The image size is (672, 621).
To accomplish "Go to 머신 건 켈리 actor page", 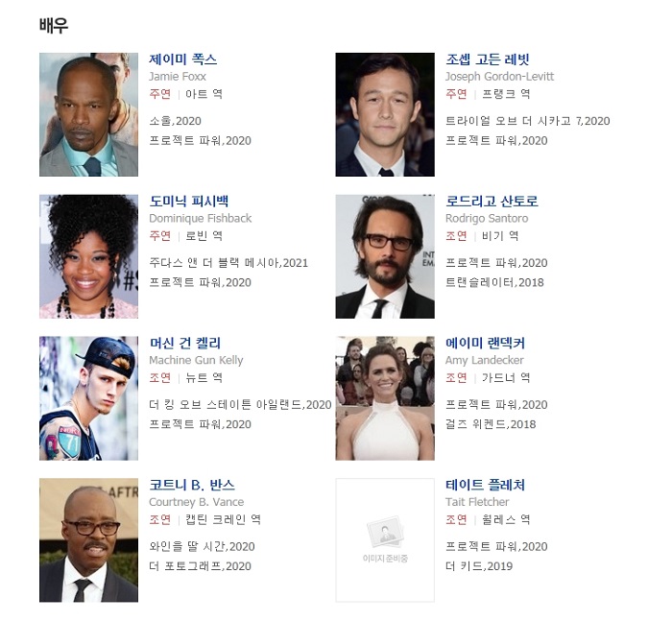I will point(185,343).
